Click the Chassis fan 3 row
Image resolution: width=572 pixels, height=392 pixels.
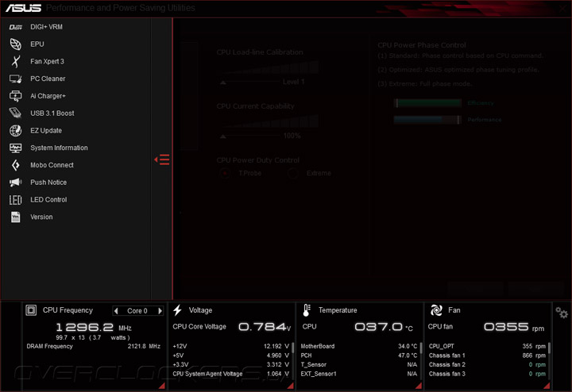click(487, 374)
